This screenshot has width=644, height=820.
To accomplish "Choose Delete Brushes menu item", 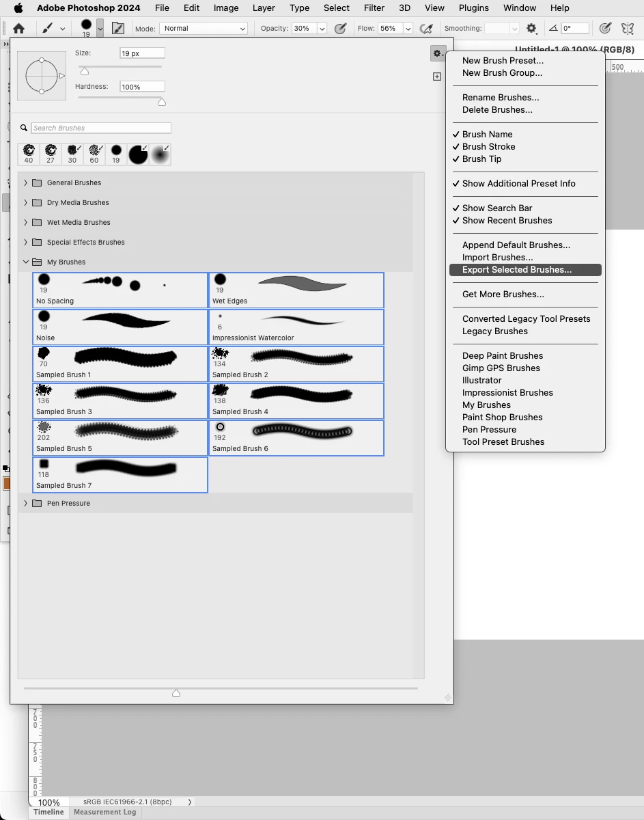I will 497,110.
